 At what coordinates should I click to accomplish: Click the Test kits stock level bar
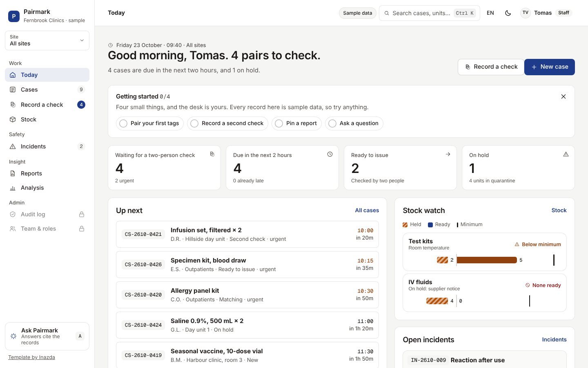click(x=487, y=260)
